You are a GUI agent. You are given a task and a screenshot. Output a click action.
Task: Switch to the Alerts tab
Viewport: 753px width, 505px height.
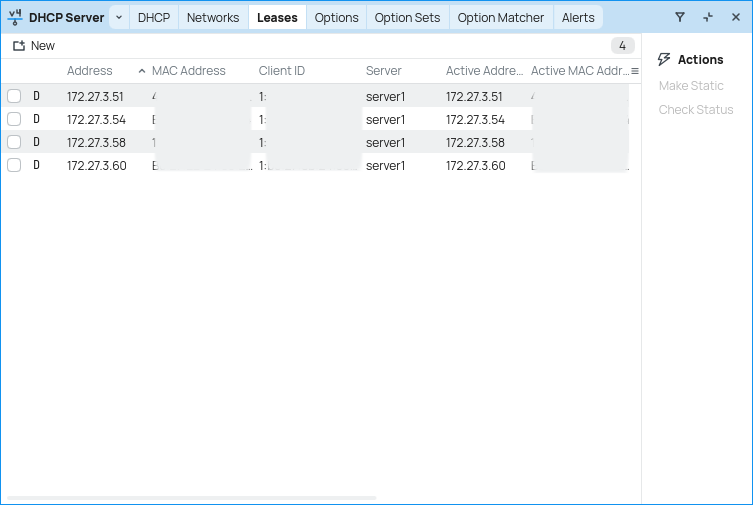(x=578, y=18)
